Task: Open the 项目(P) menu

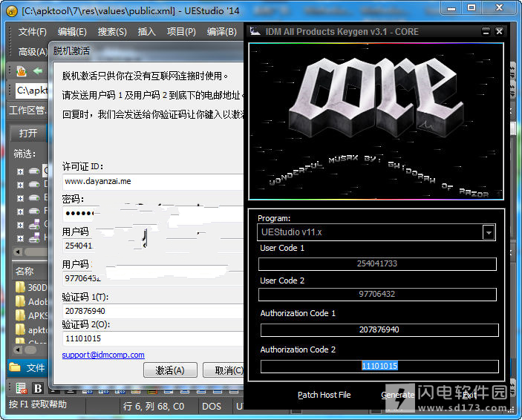Action: (181, 32)
